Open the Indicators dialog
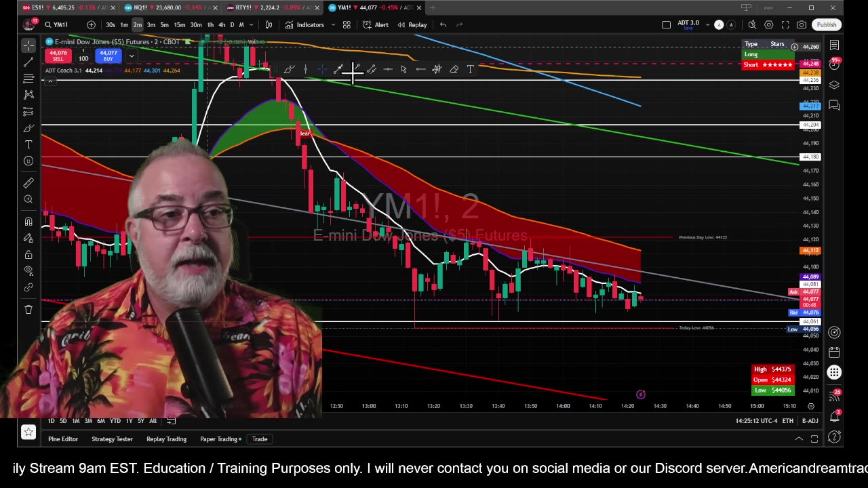 pos(304,25)
